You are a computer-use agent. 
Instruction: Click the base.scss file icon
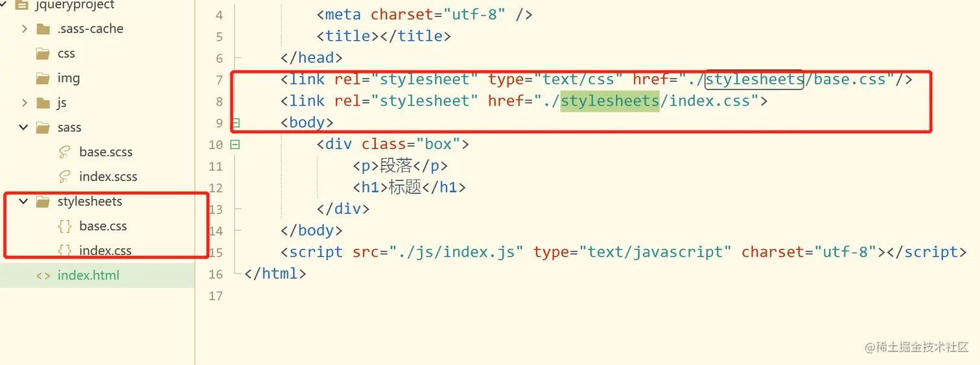[x=65, y=152]
